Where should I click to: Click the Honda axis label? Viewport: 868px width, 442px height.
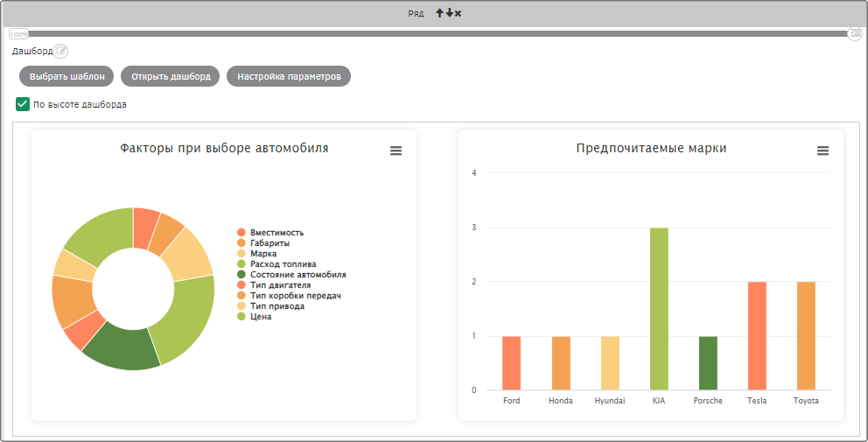pos(561,401)
